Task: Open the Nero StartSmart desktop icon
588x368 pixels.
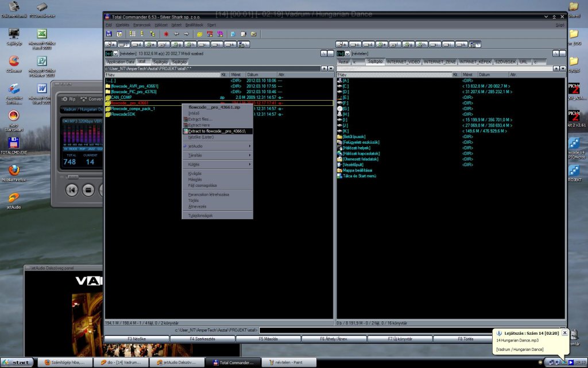Action: (14, 121)
